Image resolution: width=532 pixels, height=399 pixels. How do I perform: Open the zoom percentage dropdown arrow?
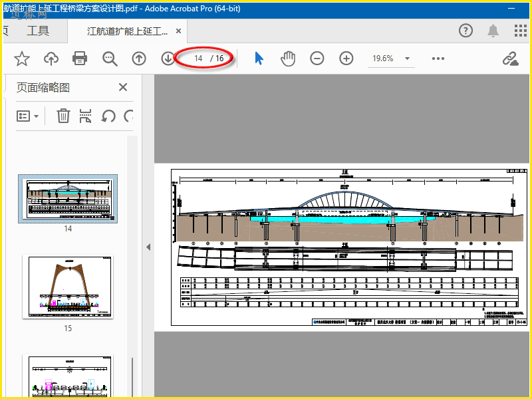coord(407,59)
